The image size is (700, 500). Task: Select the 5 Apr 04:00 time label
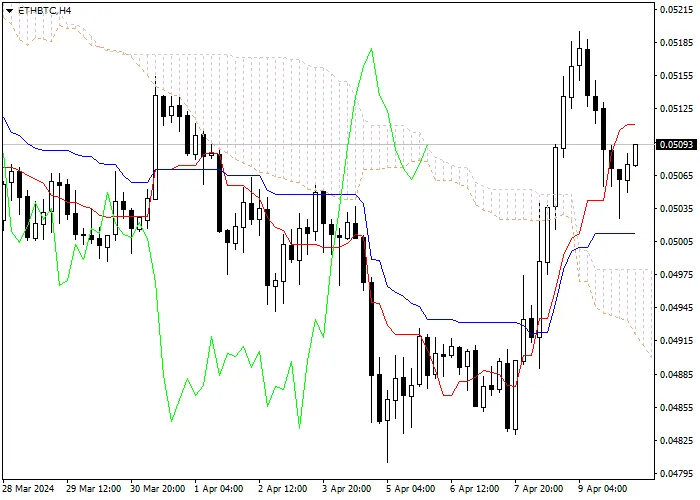(x=411, y=489)
